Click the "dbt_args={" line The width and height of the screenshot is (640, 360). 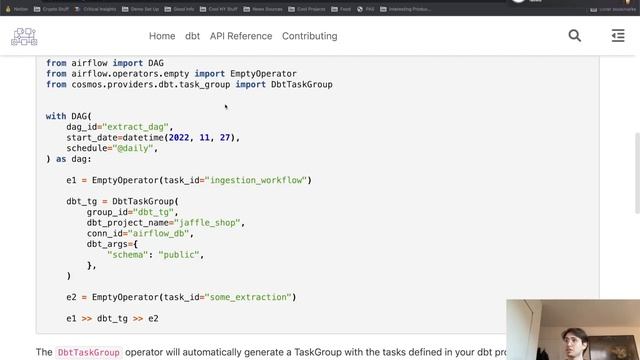click(x=112, y=244)
